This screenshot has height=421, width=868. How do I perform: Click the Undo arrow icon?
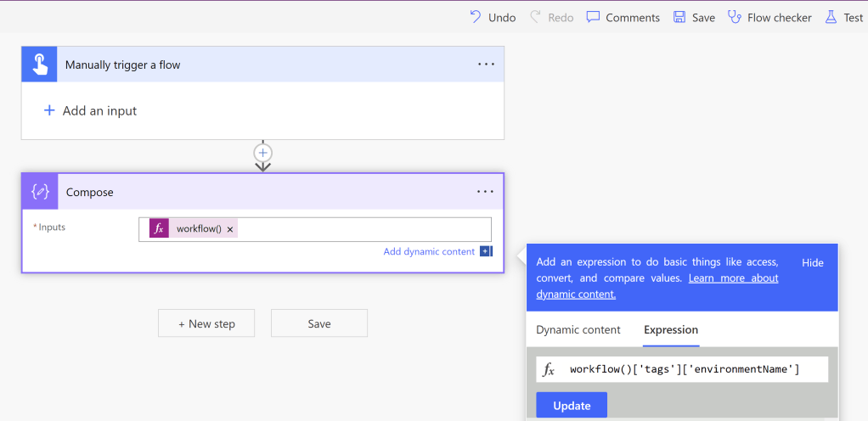(476, 17)
